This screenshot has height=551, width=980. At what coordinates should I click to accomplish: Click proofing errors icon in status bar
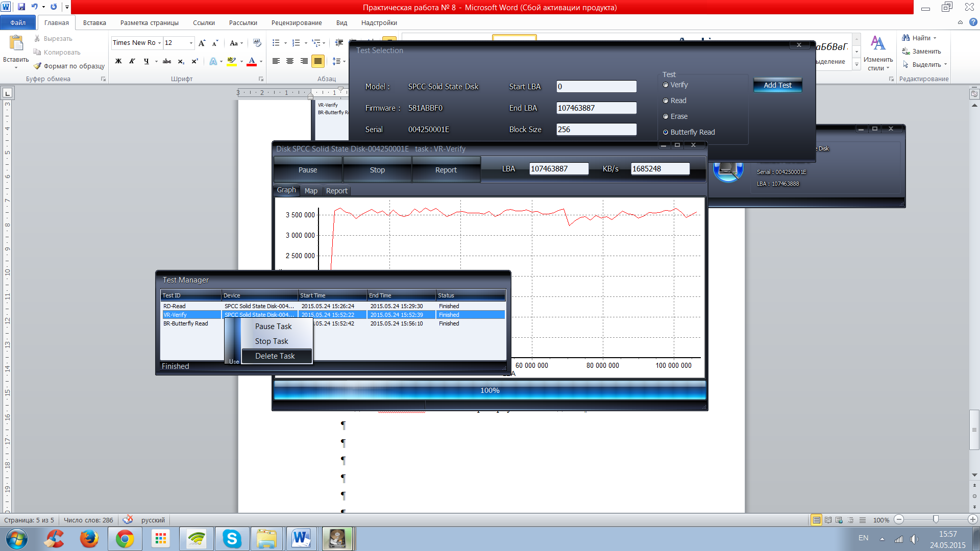128,519
